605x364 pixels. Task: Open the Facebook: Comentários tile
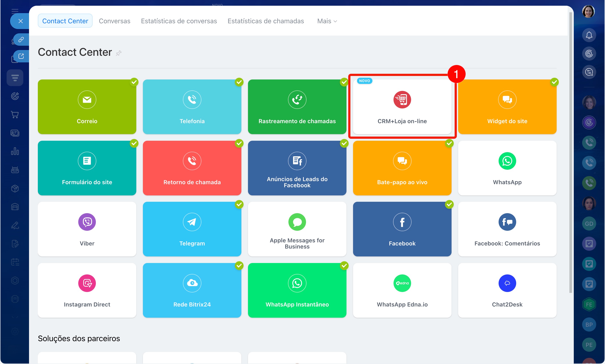507,229
